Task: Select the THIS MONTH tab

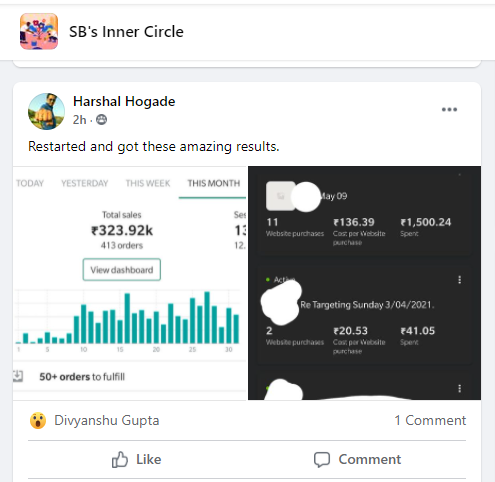Action: click(213, 183)
